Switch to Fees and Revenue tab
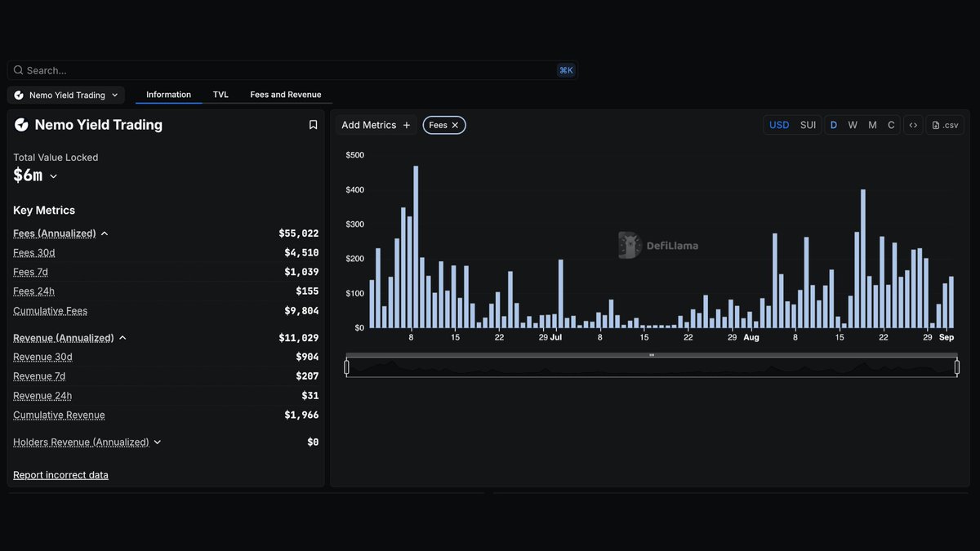 tap(286, 95)
